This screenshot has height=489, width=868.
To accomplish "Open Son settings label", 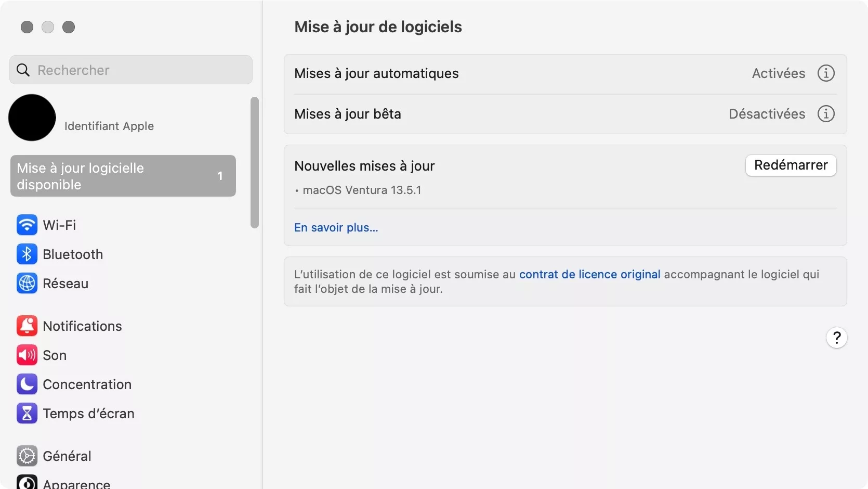I will (x=55, y=355).
